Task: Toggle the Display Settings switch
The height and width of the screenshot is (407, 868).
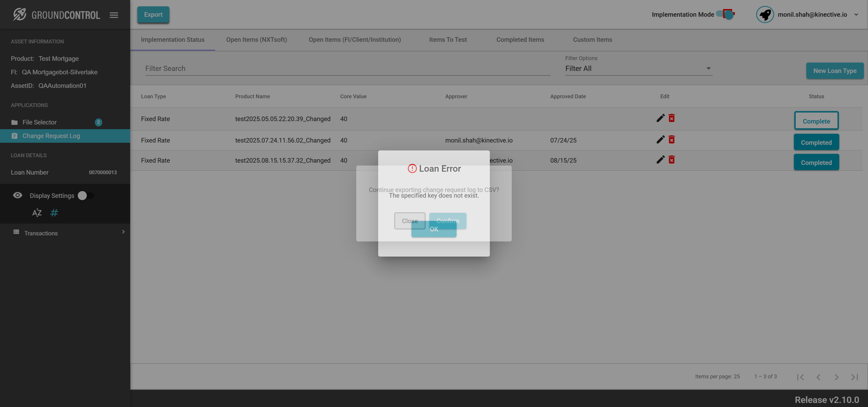Action: click(x=86, y=196)
